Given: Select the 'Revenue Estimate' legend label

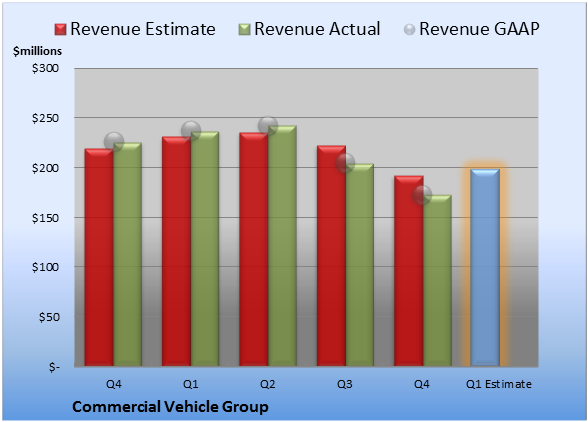Looking at the screenshot, I should 143,29.
